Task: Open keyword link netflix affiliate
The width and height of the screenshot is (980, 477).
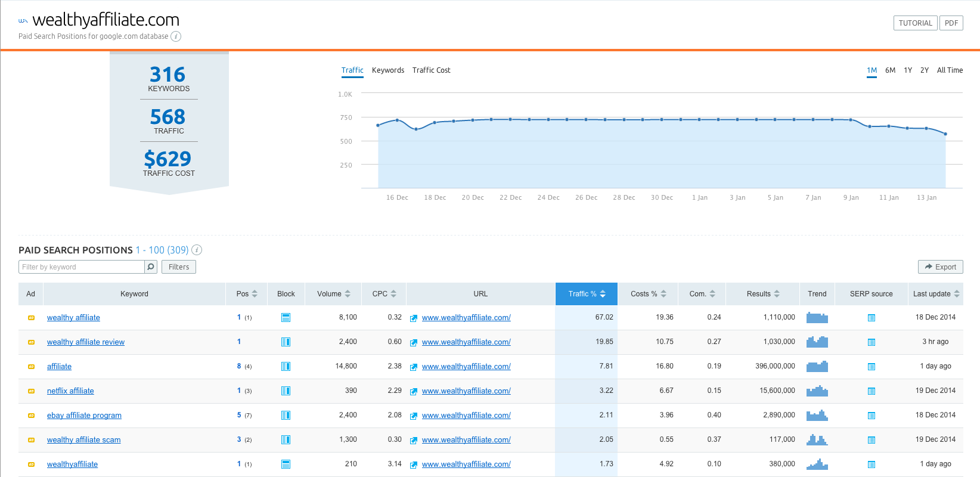Action: tap(70, 391)
